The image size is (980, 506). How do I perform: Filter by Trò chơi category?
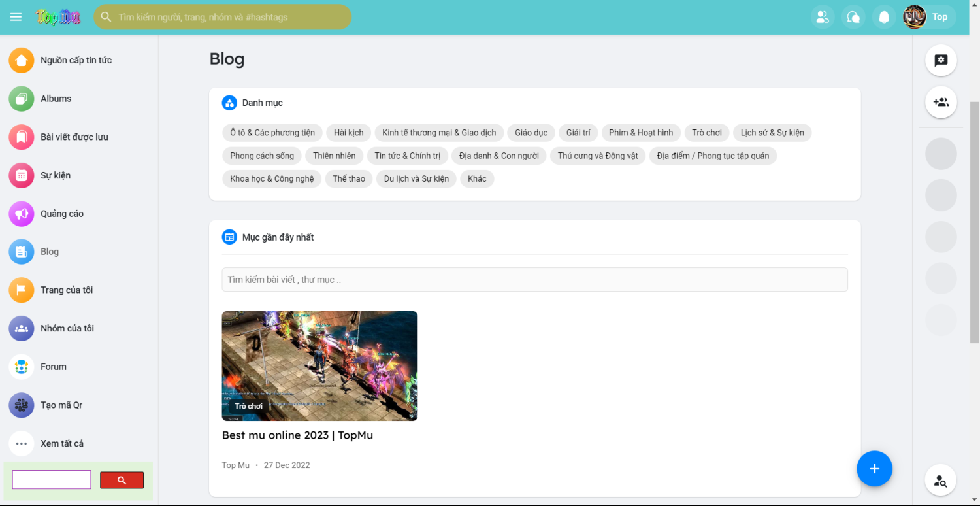[x=707, y=133]
